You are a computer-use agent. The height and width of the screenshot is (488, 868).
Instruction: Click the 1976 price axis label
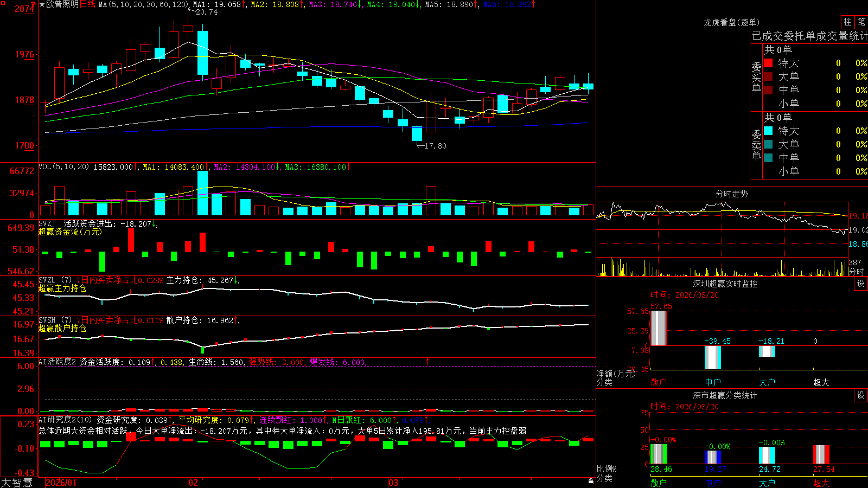[24, 54]
